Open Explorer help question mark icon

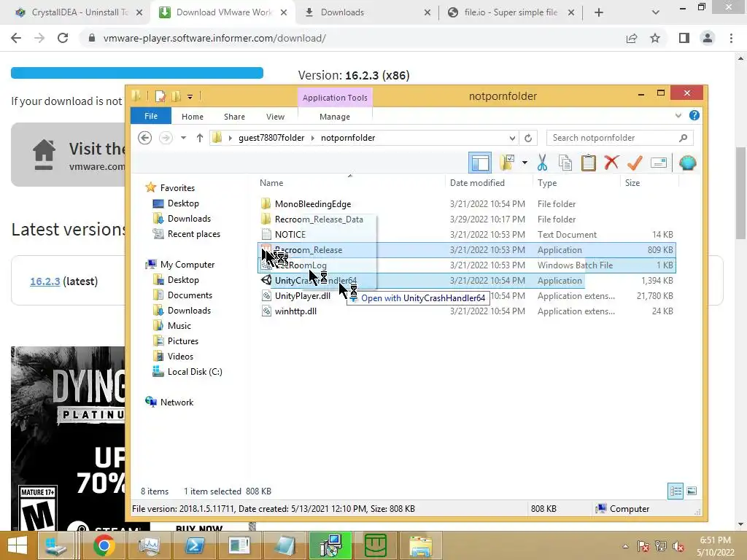[x=694, y=115]
